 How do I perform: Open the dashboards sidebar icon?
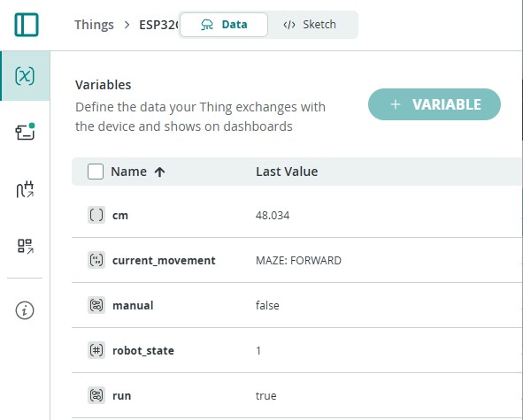pos(25,247)
